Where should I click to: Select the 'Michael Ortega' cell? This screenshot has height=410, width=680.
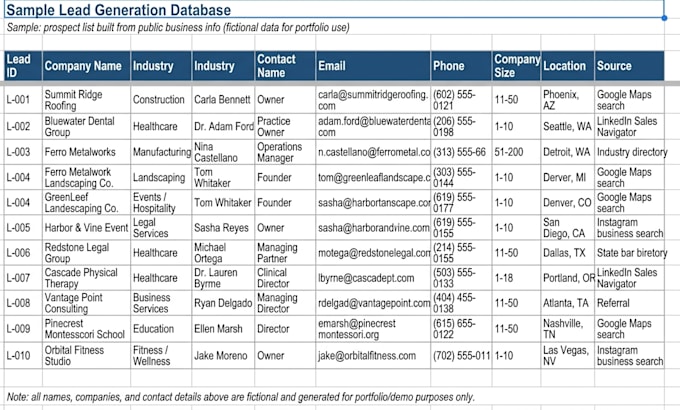(x=223, y=253)
